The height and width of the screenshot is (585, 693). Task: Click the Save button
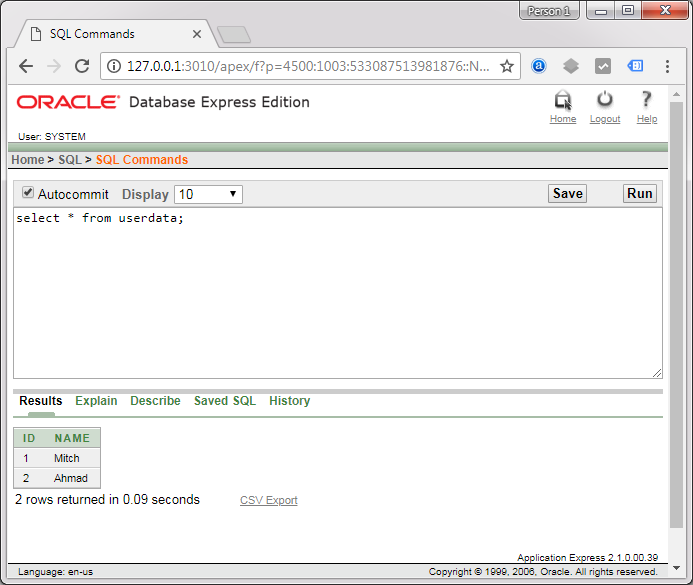coord(567,194)
